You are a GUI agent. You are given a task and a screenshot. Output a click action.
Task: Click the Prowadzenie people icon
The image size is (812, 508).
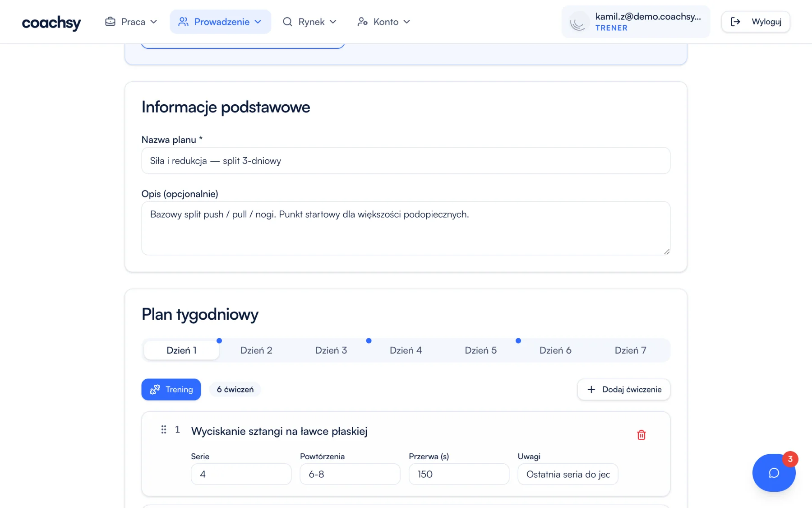183,22
